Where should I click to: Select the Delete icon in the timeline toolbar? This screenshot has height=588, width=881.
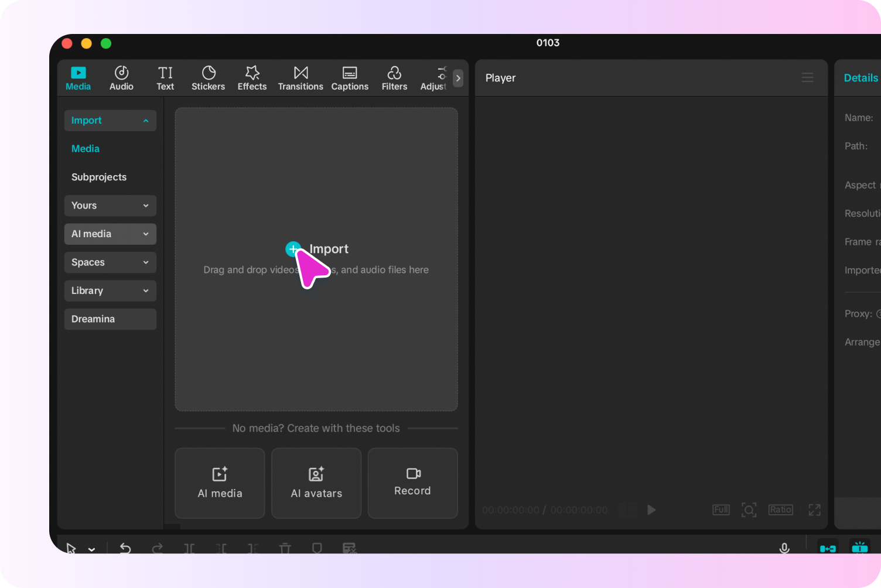285,548
